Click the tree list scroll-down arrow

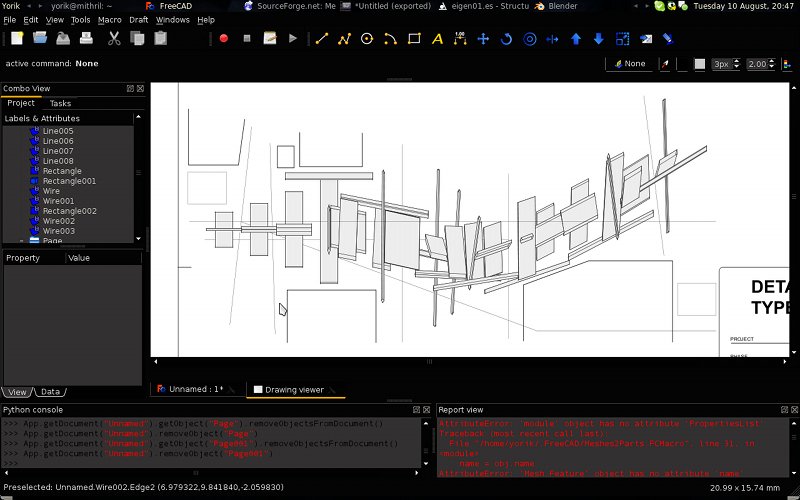point(138,239)
